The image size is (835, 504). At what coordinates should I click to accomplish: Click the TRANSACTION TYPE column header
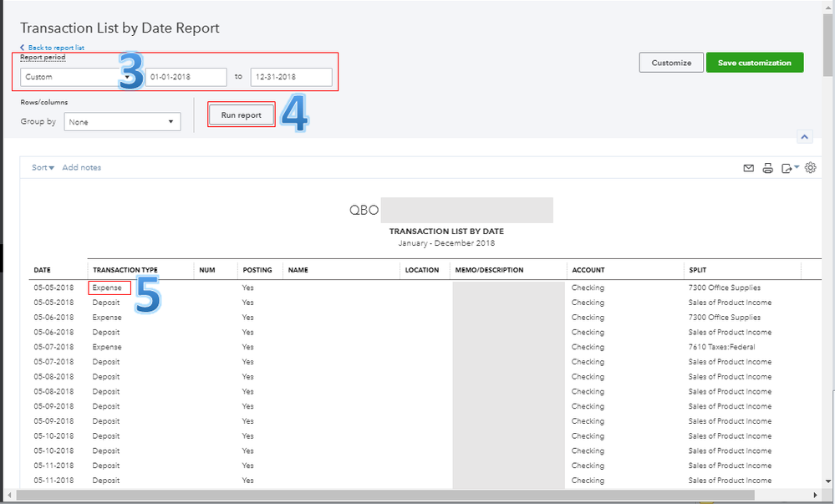[x=125, y=270]
